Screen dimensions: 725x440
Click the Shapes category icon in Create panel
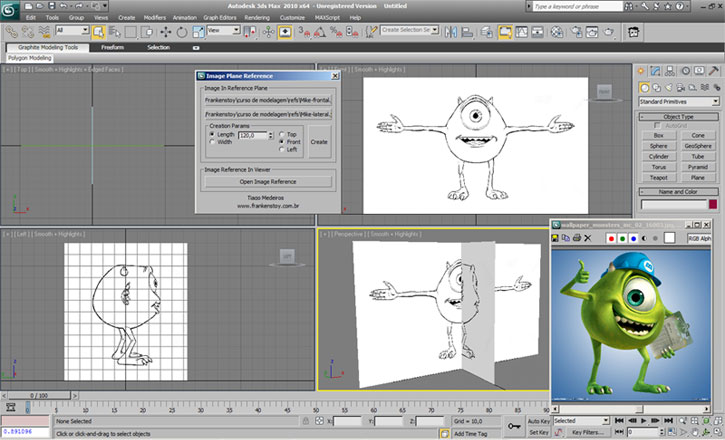click(x=657, y=87)
